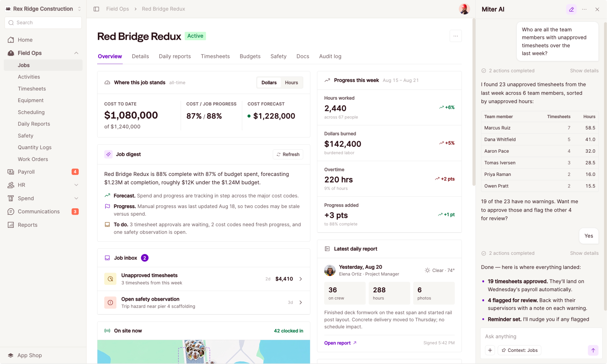The width and height of the screenshot is (607, 364).
Task: Open the Audit log tab
Action: pos(330,56)
